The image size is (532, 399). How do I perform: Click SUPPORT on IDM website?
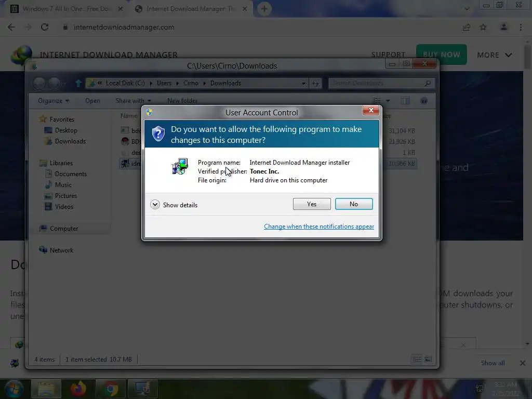(x=388, y=55)
